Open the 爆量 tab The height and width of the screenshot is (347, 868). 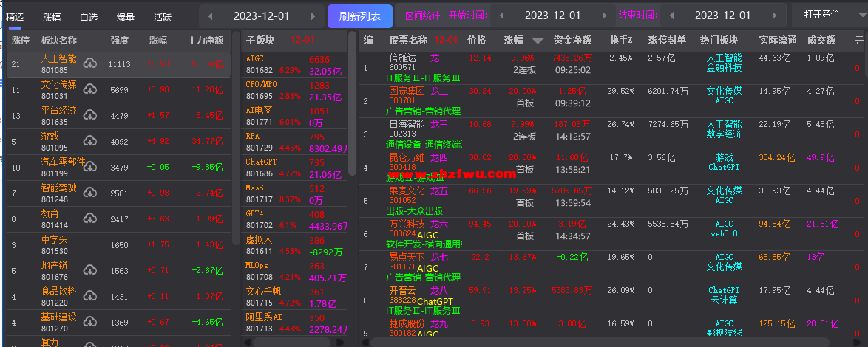pos(126,17)
